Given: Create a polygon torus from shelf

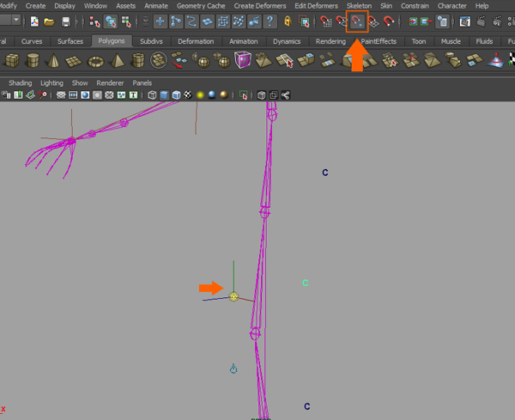Looking at the screenshot, I should pos(96,61).
